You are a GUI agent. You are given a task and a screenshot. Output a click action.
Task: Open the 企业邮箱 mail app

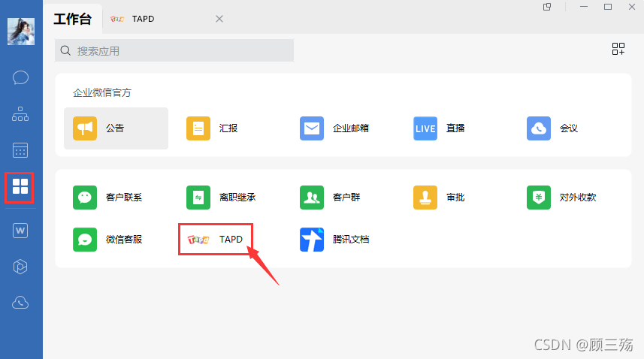pos(334,128)
